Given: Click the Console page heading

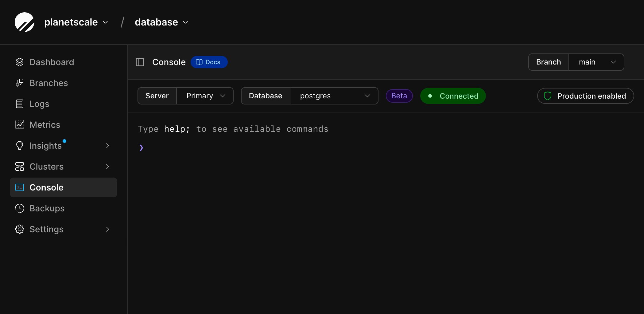Looking at the screenshot, I should coord(169,62).
